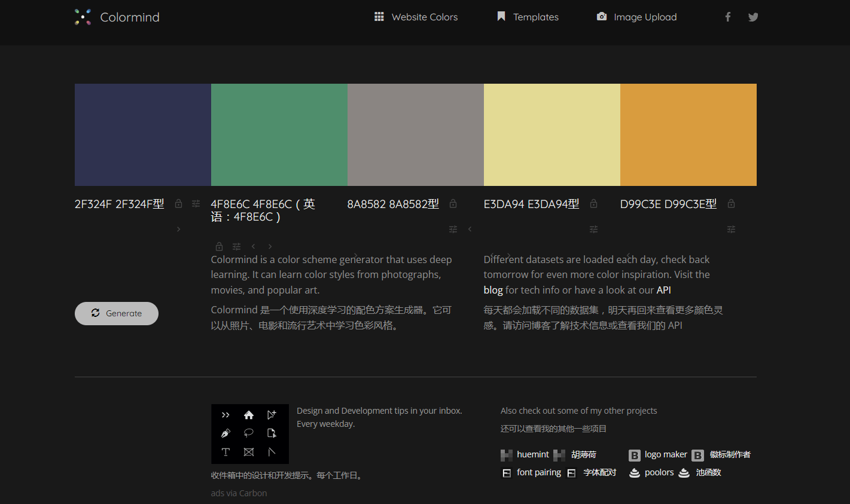Open the 徽标制作者 translated link
This screenshot has width=850, height=504.
(x=721, y=455)
